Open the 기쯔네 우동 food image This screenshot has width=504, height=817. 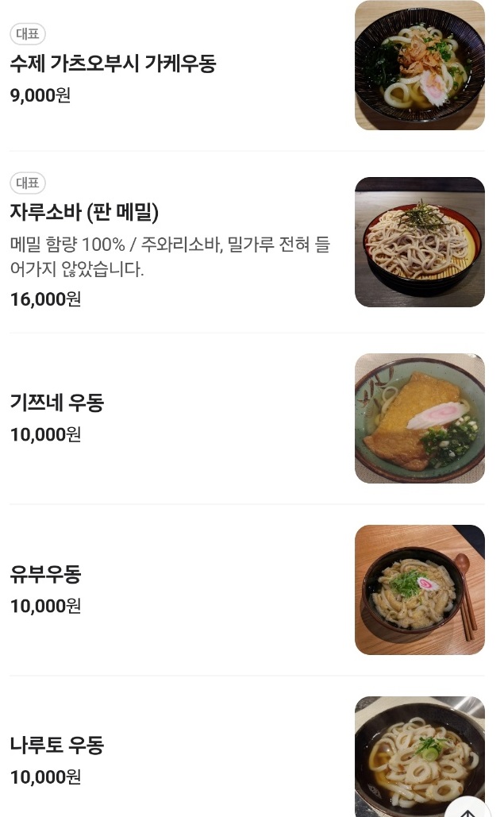pos(419,418)
